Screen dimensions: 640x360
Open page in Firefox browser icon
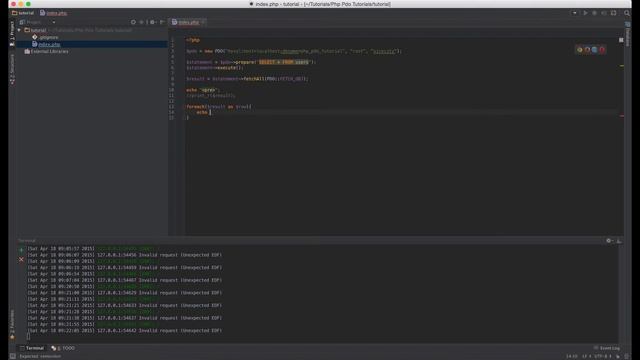click(587, 50)
